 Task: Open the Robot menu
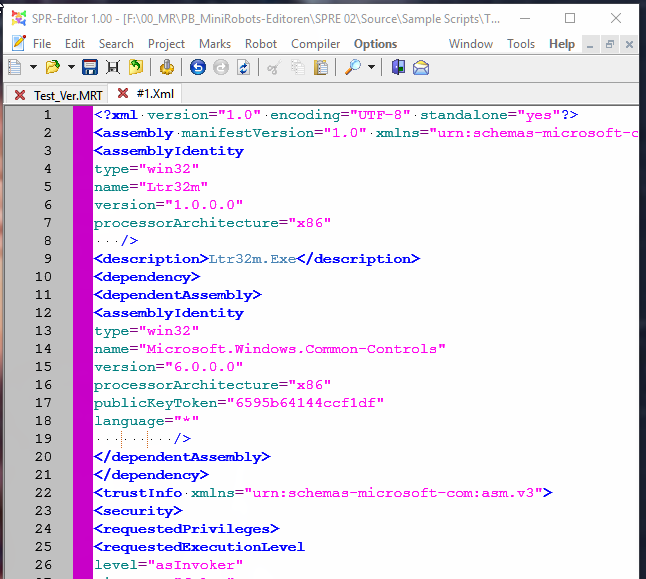261,44
